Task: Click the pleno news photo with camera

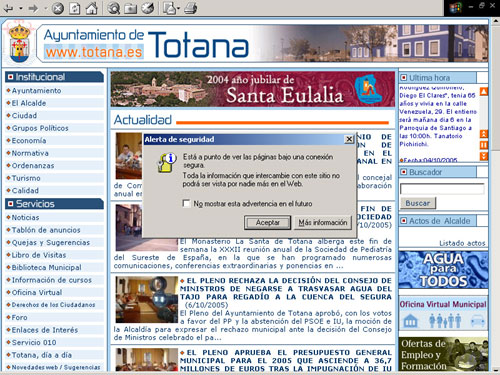Action: [147, 299]
